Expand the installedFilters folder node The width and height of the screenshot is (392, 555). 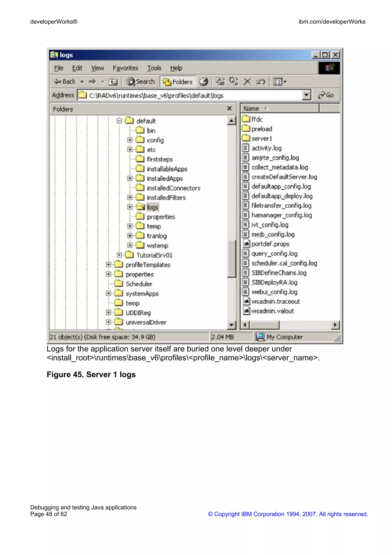(130, 197)
